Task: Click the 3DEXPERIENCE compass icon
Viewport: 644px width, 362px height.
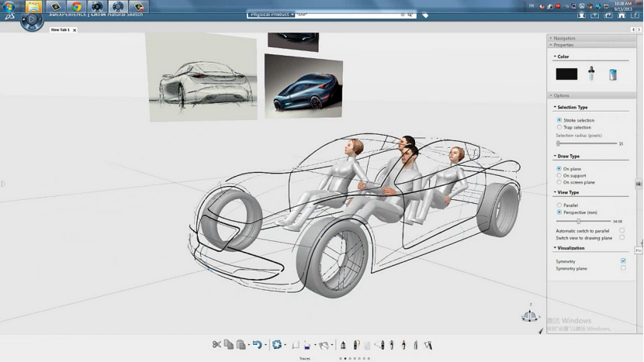Action: 32,22
